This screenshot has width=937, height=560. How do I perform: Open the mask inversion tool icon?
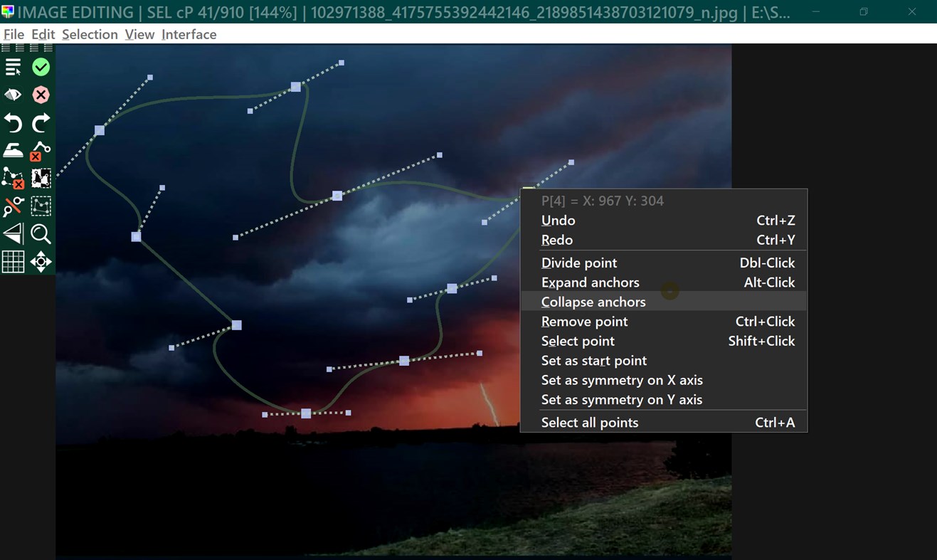pos(41,179)
